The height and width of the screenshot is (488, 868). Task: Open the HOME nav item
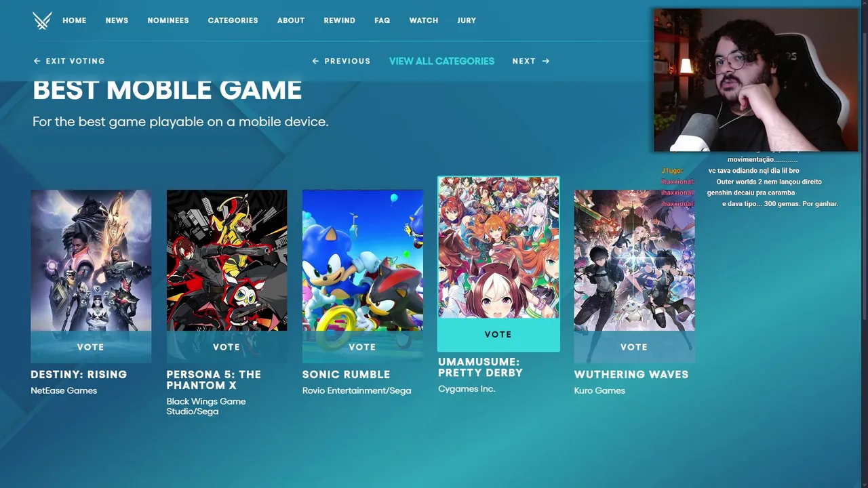pos(75,20)
